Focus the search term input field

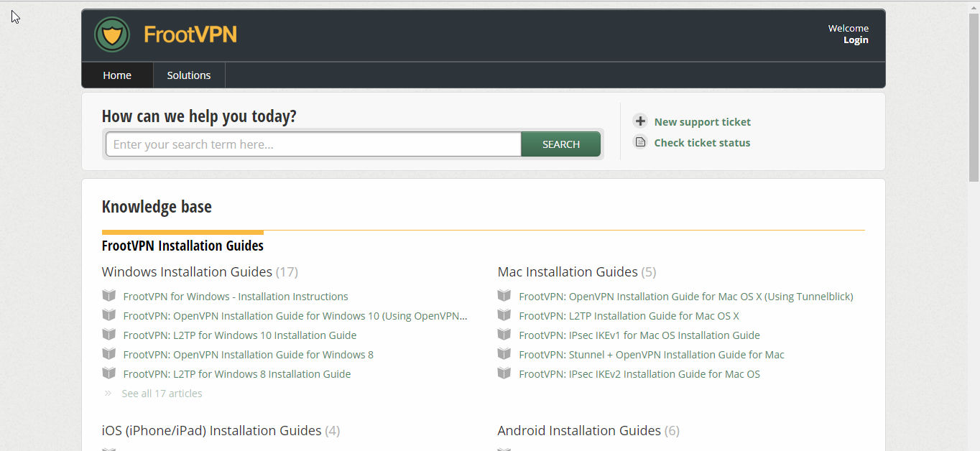tap(313, 144)
